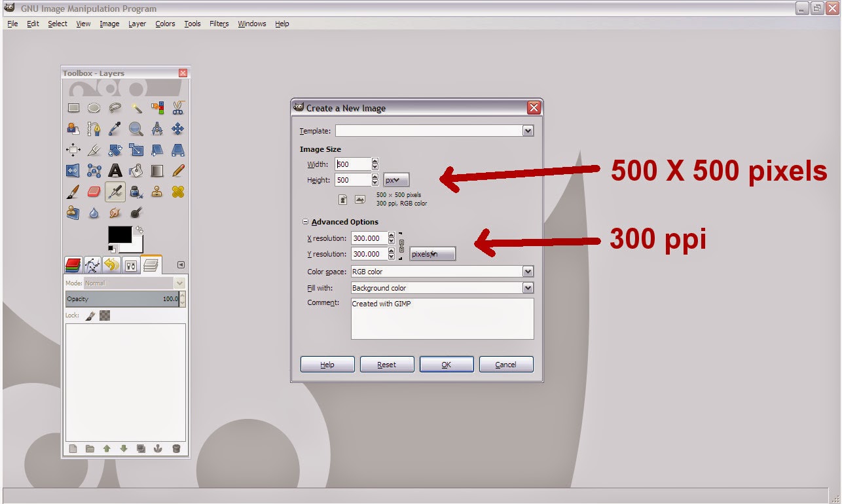
Task: Open the px size unit dropdown
Action: [x=396, y=180]
